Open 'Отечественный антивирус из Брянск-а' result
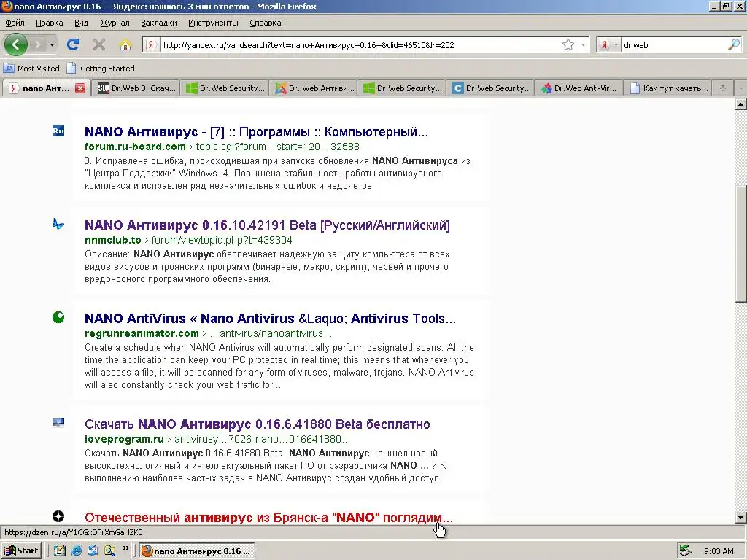 click(268, 518)
